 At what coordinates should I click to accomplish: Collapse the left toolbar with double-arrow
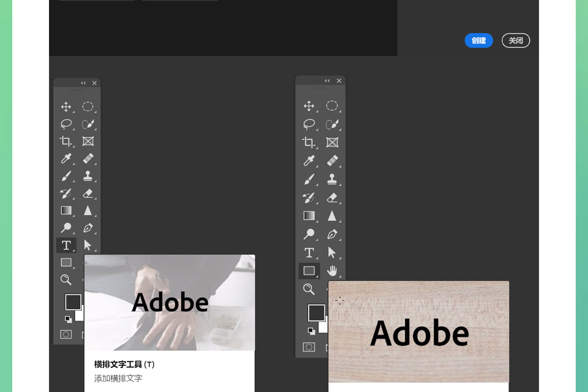(83, 83)
